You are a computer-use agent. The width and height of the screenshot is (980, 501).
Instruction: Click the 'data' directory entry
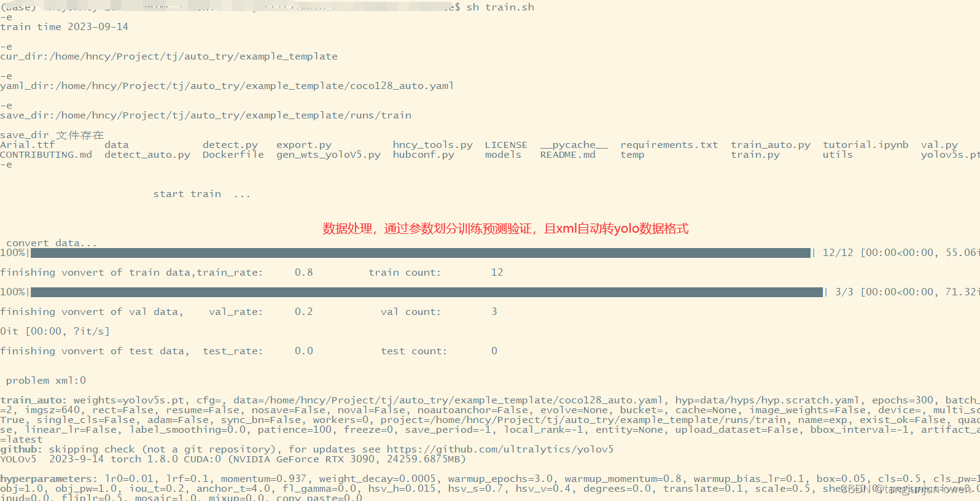pyautogui.click(x=117, y=145)
